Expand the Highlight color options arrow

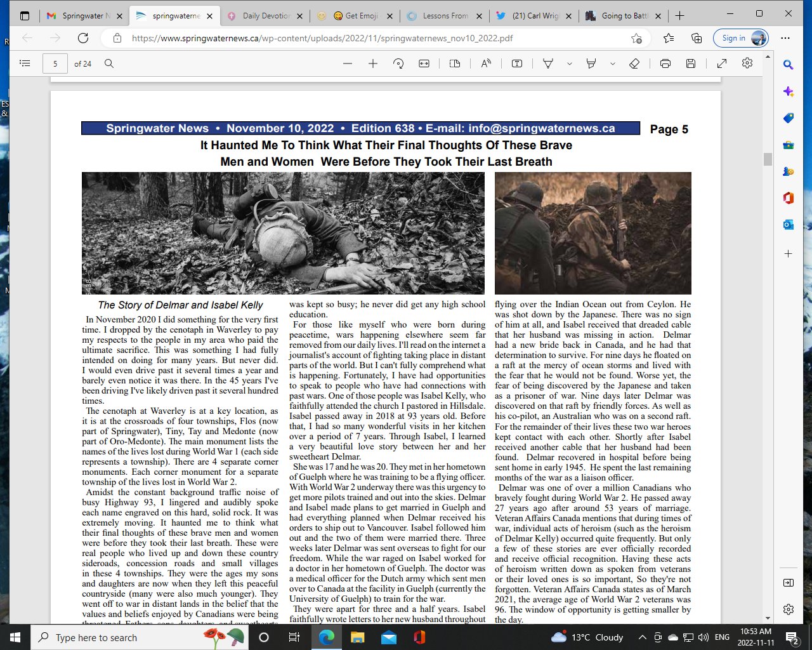click(x=612, y=63)
